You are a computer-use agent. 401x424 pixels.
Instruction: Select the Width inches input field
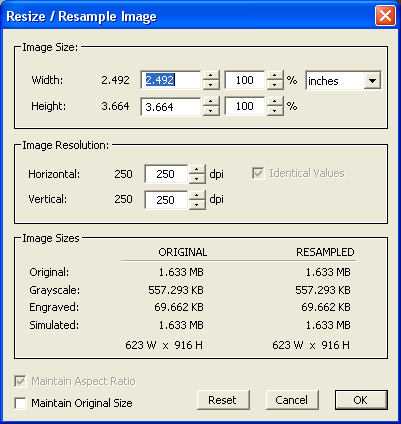pos(171,80)
